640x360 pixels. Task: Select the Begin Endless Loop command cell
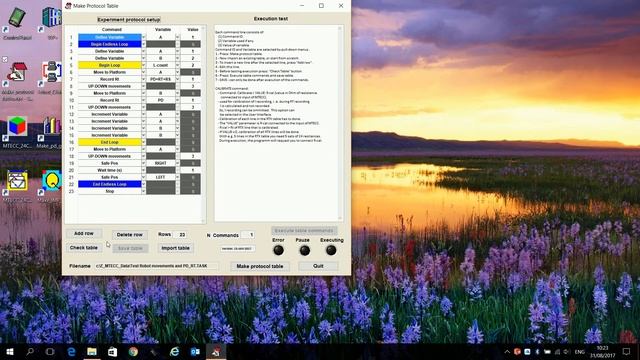(109, 44)
